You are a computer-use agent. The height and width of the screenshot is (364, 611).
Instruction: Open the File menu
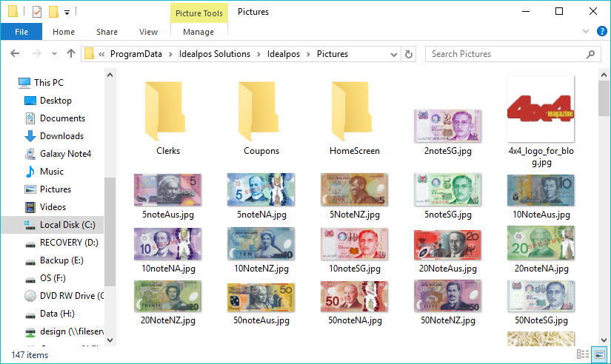point(21,32)
